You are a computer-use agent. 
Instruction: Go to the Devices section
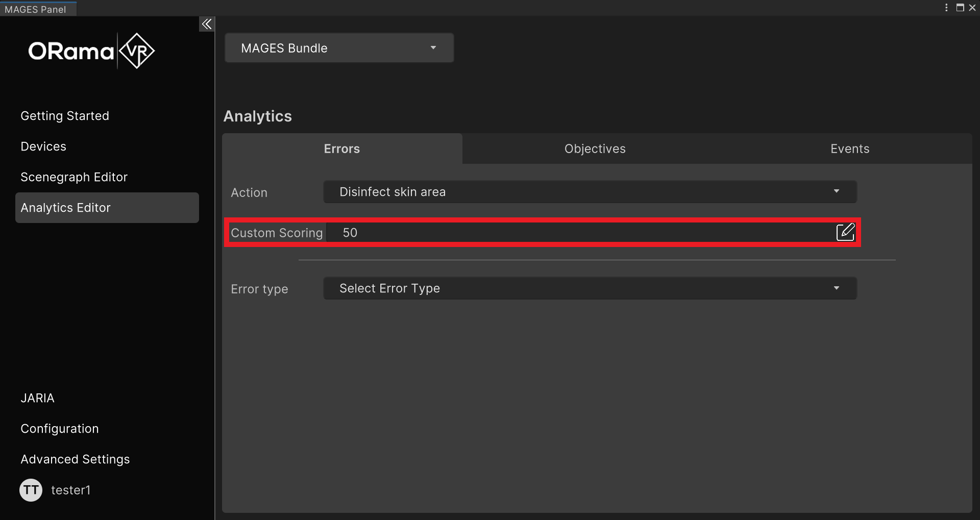43,146
